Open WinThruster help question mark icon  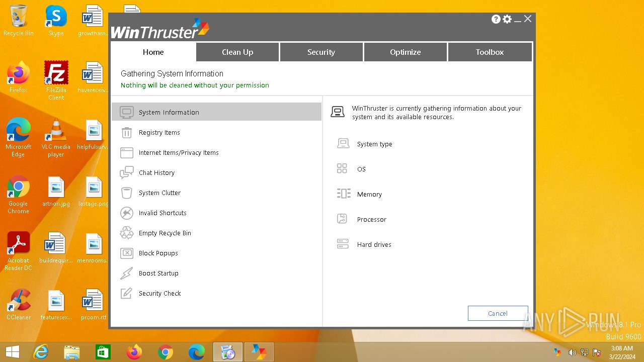click(496, 19)
